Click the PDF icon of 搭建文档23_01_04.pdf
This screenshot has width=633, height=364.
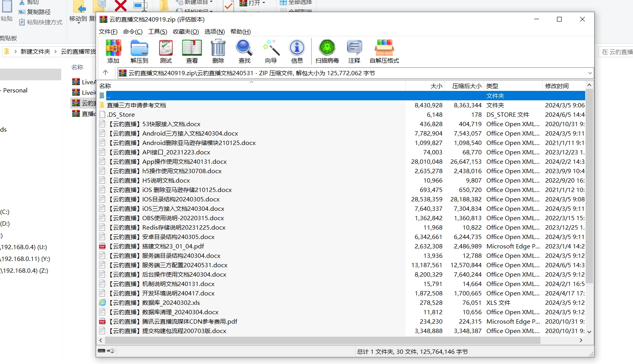(x=102, y=246)
